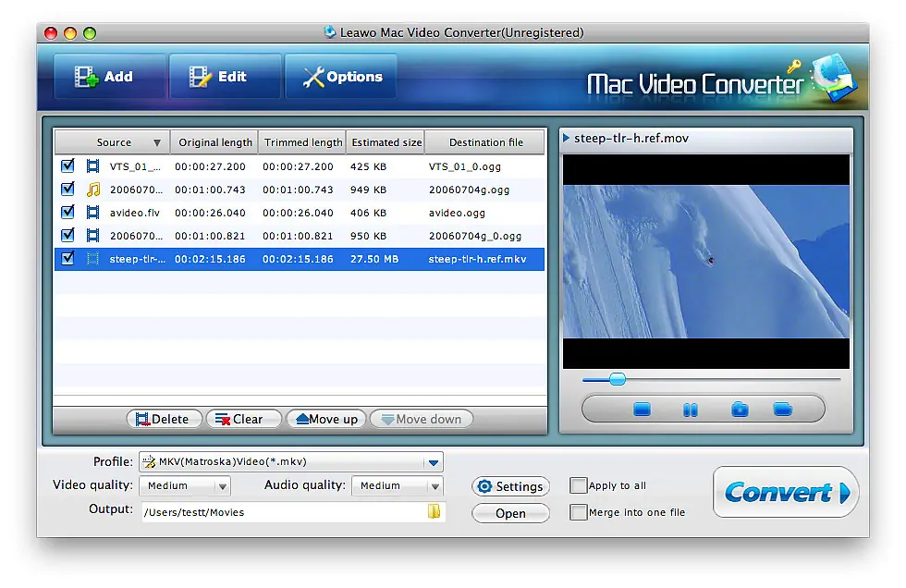Open the Profile dropdown

coord(291,461)
